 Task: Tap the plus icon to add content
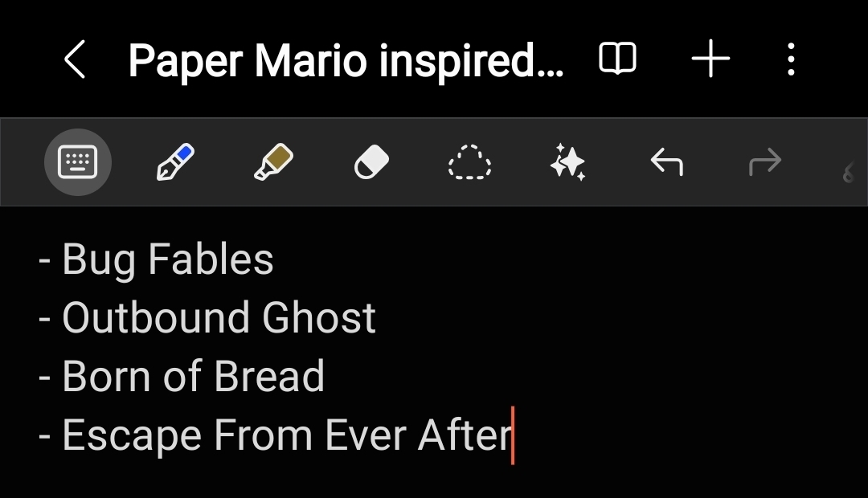coord(710,59)
